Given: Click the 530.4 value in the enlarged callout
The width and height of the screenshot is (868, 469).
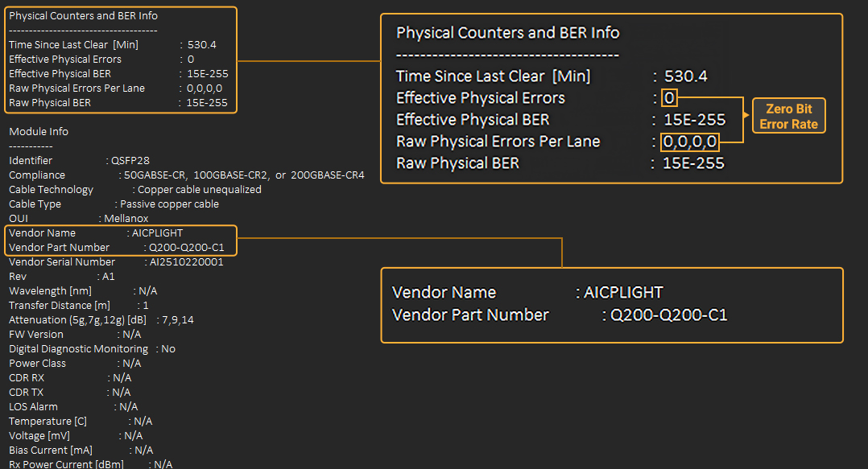Looking at the screenshot, I should [x=685, y=76].
